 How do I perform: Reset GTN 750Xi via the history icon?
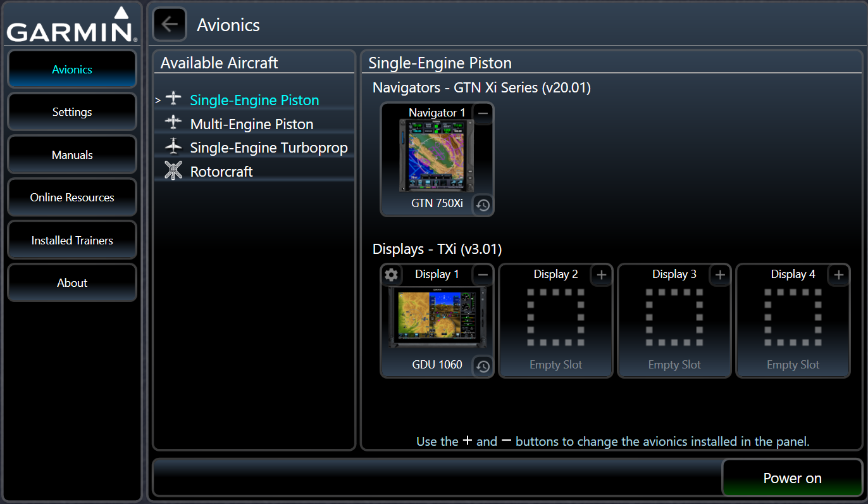pyautogui.click(x=483, y=205)
